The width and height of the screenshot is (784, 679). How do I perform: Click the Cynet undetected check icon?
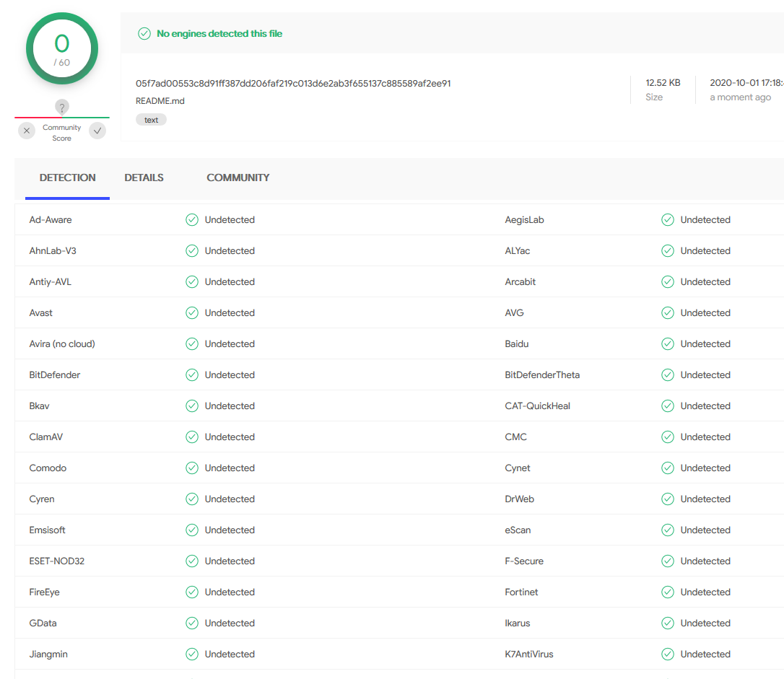coord(668,468)
